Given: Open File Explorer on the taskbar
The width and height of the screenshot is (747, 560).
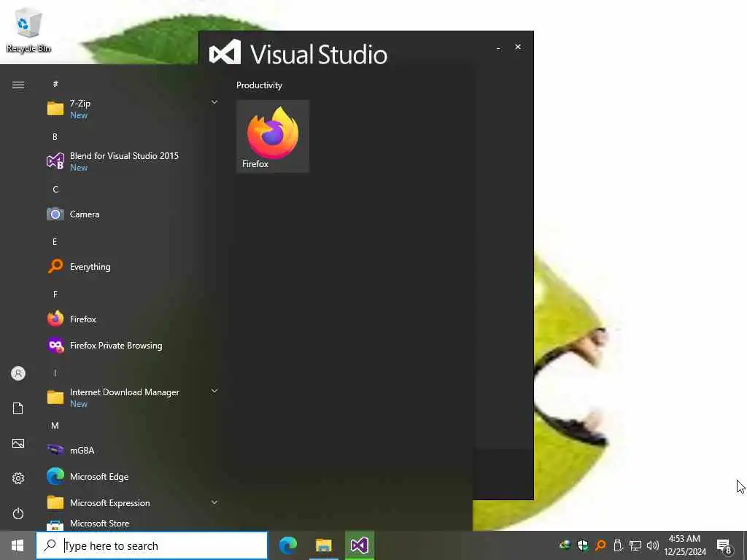Looking at the screenshot, I should click(x=323, y=545).
